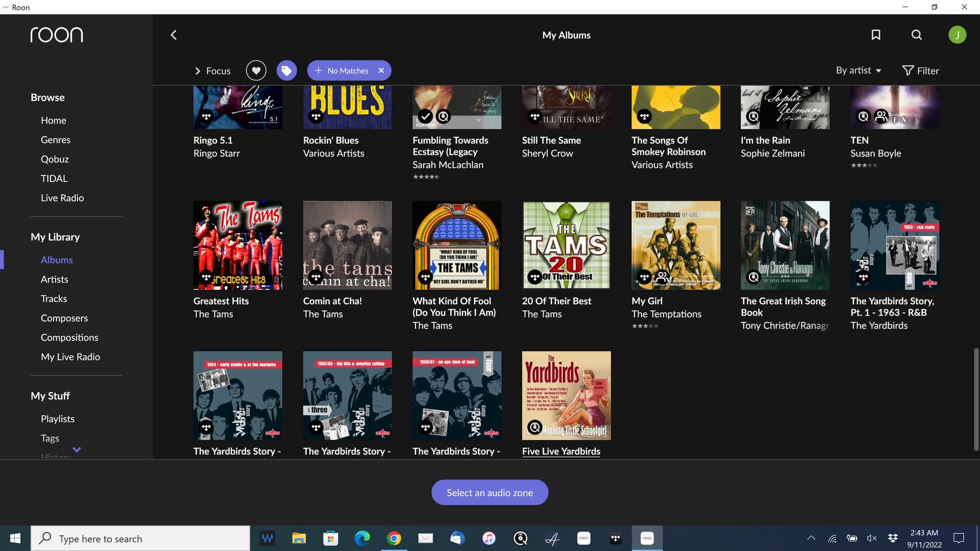Click Qobuz badge on Fumbling Towards Ecstasy
The width and height of the screenshot is (980, 551).
pyautogui.click(x=444, y=116)
